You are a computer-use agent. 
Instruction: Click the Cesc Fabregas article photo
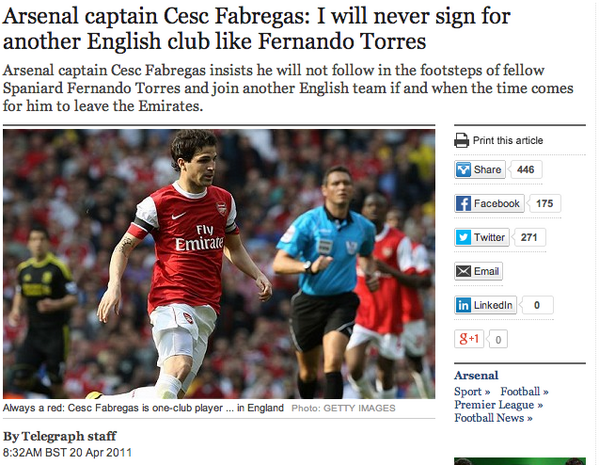point(219,264)
